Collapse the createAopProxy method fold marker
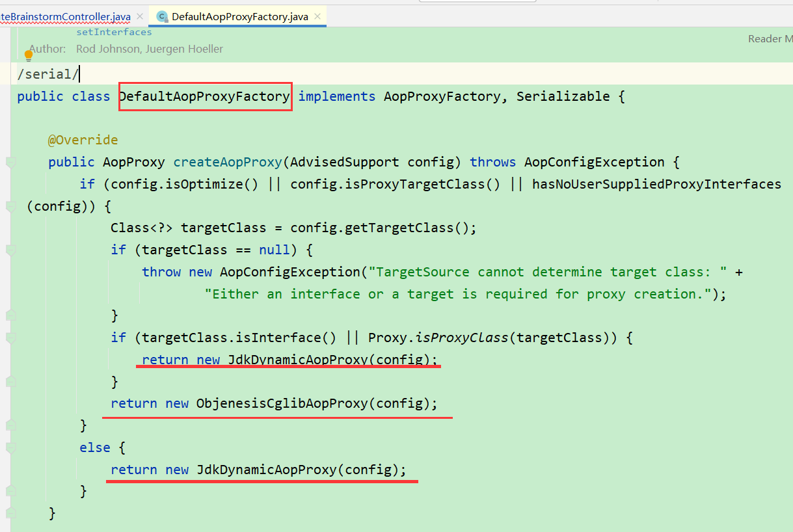 pos(10,163)
